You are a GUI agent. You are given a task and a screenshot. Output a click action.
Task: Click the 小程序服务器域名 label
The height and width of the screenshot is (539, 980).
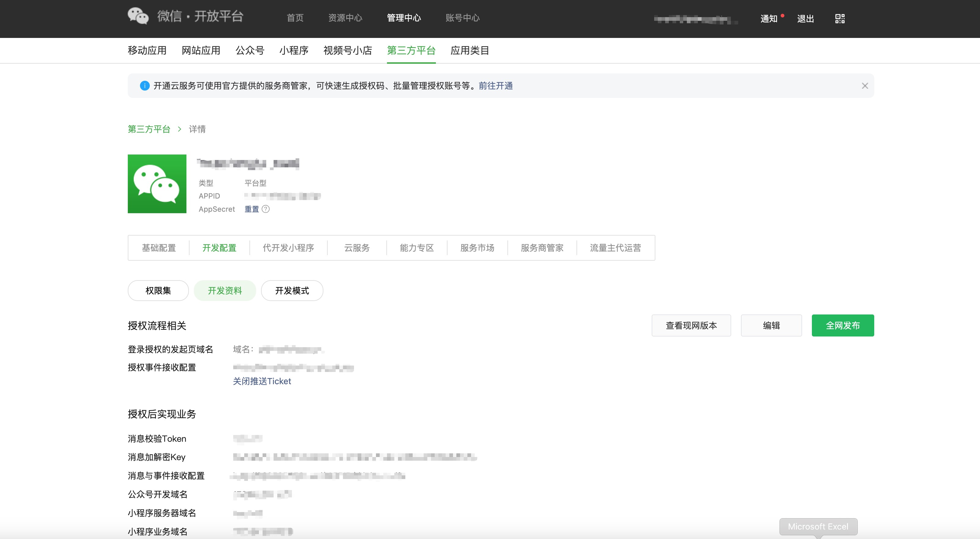coord(162,513)
